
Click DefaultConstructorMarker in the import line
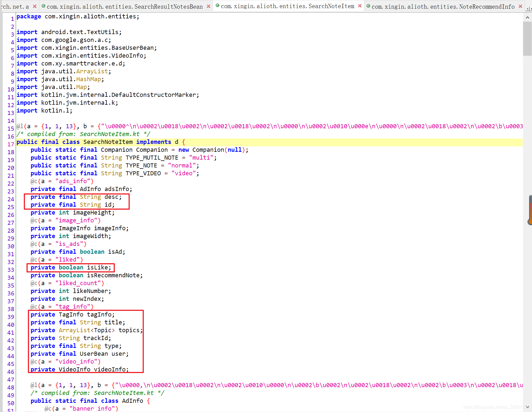tap(154, 95)
